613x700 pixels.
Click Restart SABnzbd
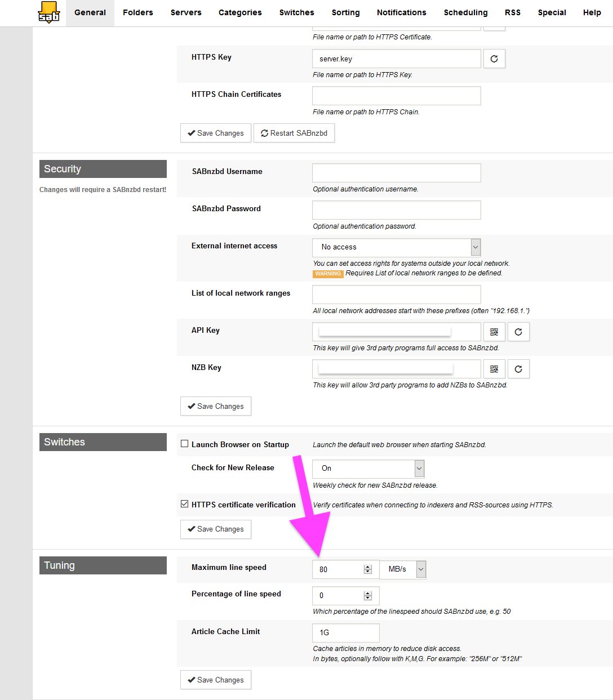point(294,133)
